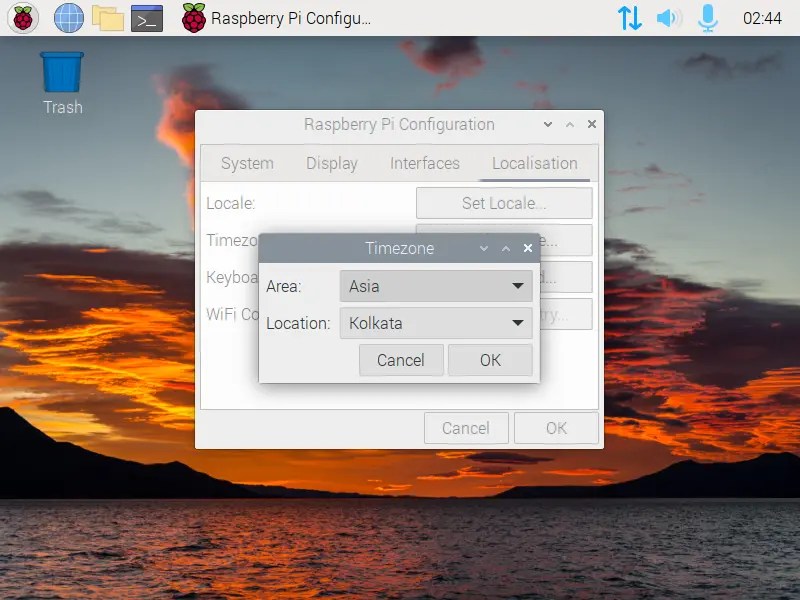Collapse the Timezone dialog with its shade chevron
The width and height of the screenshot is (800, 600).
pos(485,248)
